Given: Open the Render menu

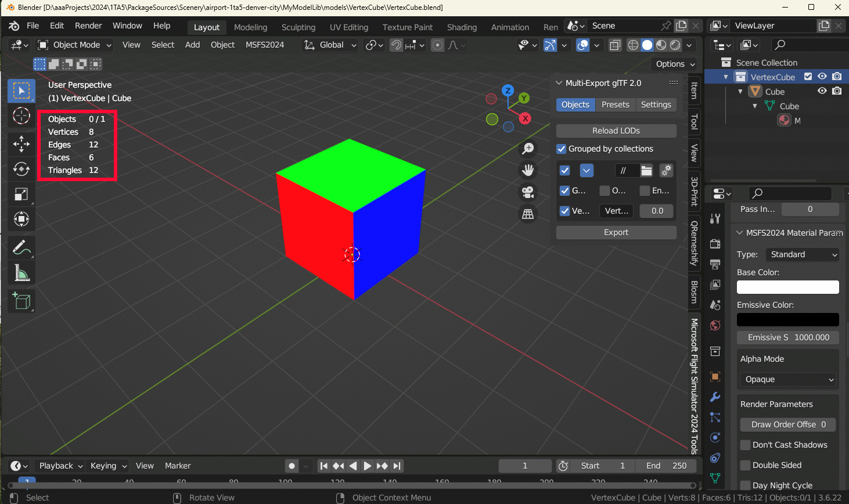Looking at the screenshot, I should click(x=88, y=26).
